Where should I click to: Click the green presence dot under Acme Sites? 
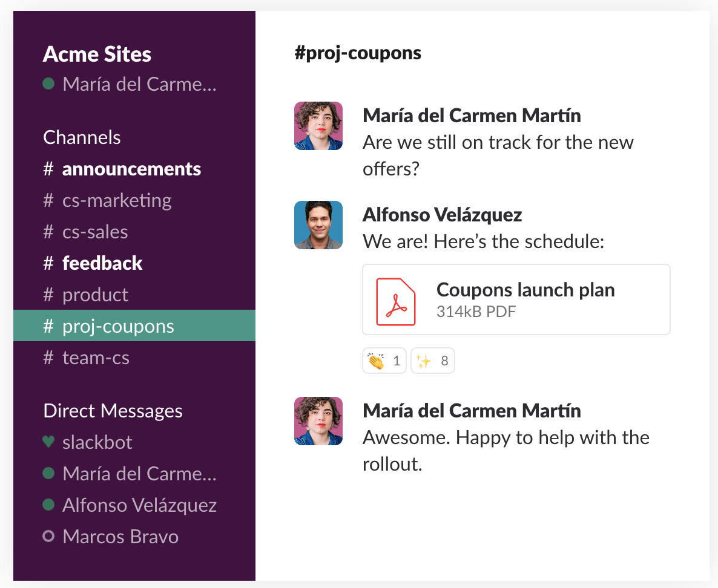(48, 83)
